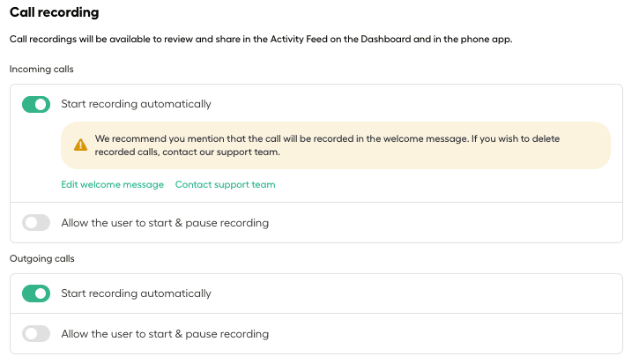Open the Edit welcome message link

click(113, 185)
